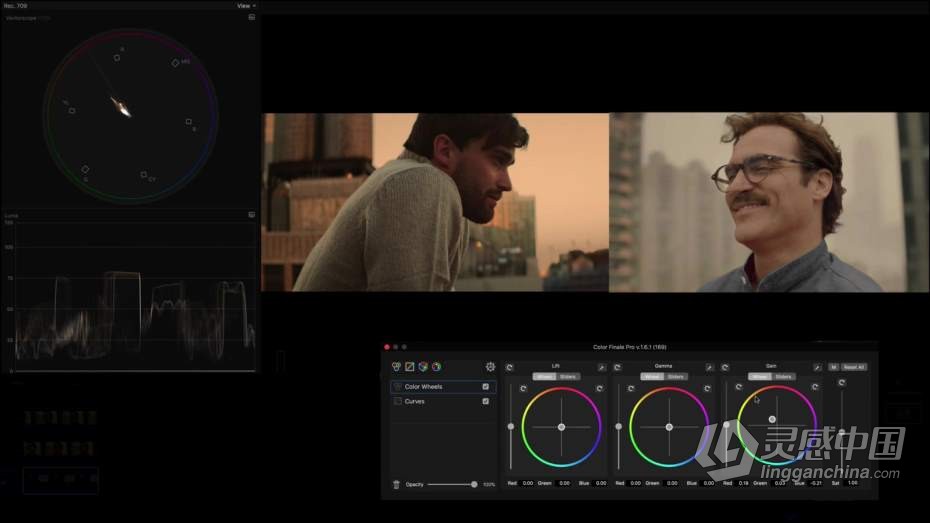930x523 pixels.
Task: Switch Lift to Wheels mode
Action: click(544, 377)
